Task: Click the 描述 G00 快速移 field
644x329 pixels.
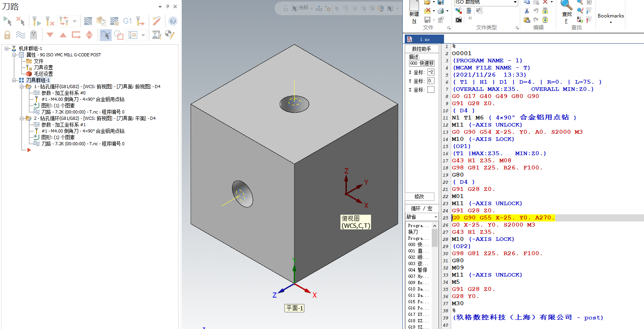Action: [421, 63]
